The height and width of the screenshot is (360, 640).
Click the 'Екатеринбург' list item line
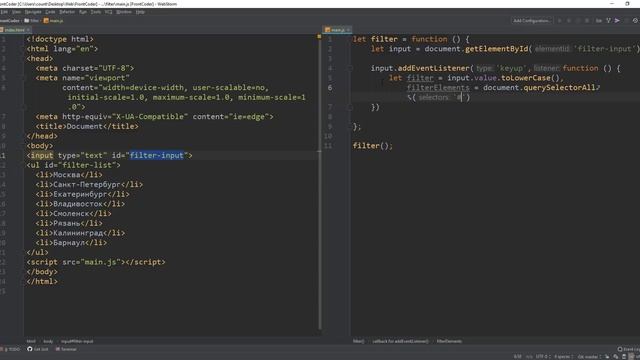tap(82, 194)
